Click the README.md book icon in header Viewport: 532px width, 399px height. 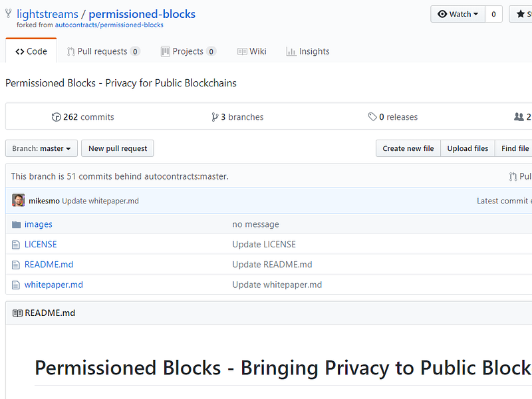point(17,313)
